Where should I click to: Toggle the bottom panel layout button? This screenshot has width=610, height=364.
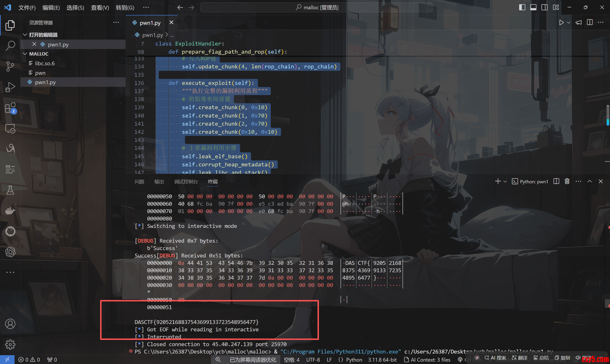point(533,7)
